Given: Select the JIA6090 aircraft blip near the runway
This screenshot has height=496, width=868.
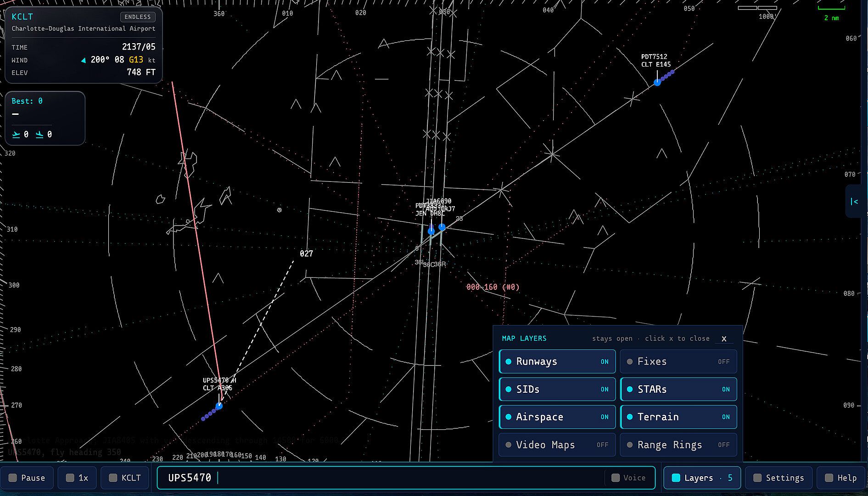Looking at the screenshot, I should (x=442, y=227).
